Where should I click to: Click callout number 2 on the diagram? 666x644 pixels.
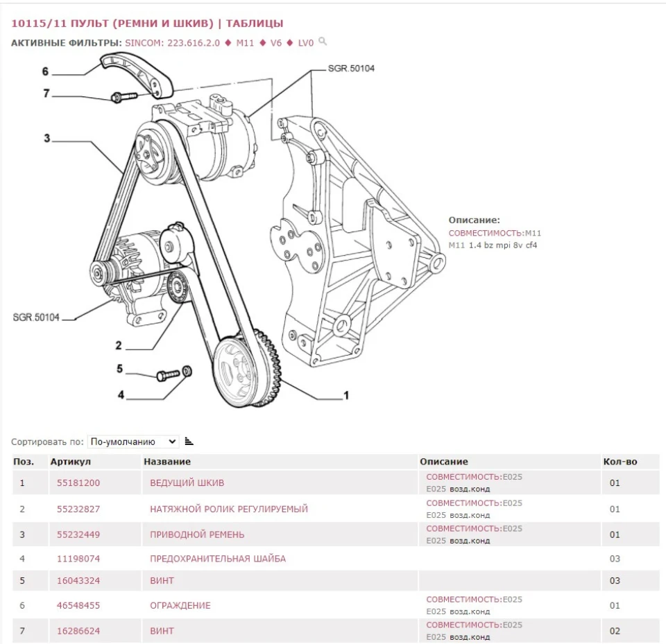click(119, 345)
